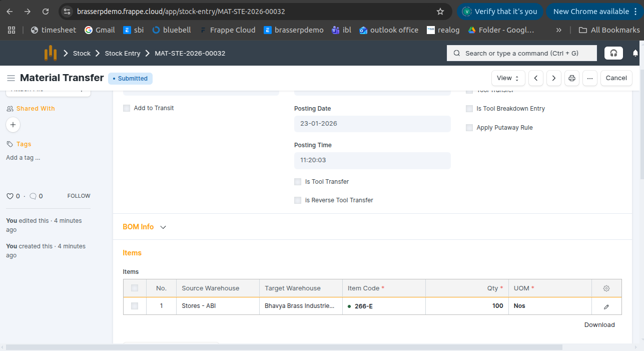Screen dimensions: 644x351
Task: Navigate to Stock Entry breadcrumb
Action: (122, 53)
